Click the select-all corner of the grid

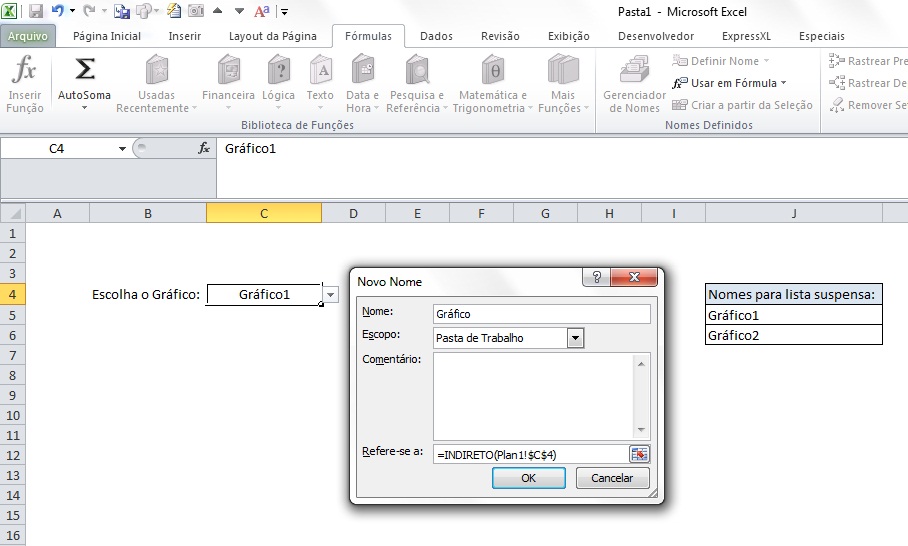click(13, 214)
